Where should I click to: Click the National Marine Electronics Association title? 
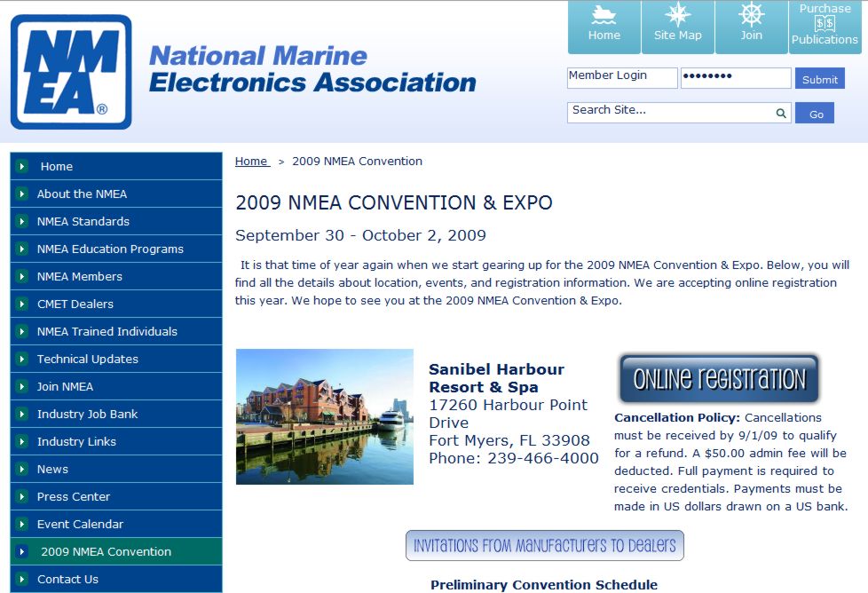pyautogui.click(x=312, y=69)
